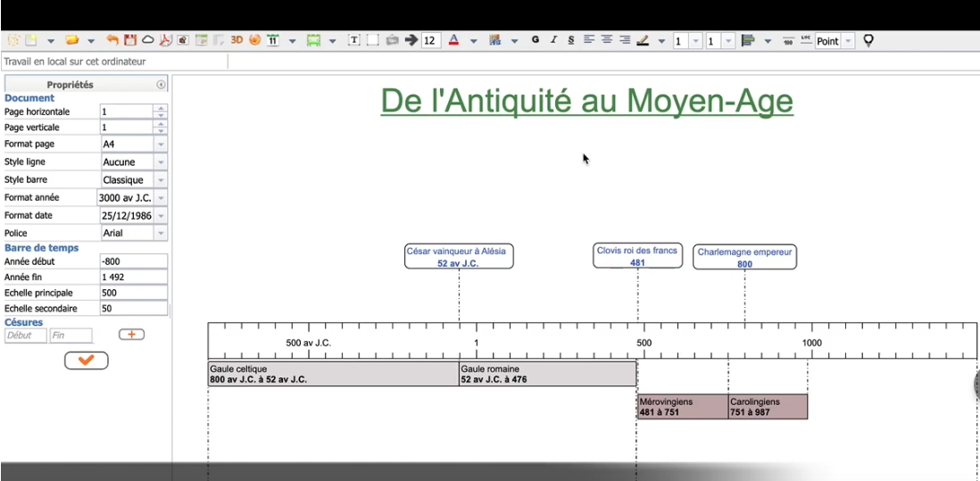Click the cloud icon in the toolbar
This screenshot has height=481, width=980.
pyautogui.click(x=148, y=40)
